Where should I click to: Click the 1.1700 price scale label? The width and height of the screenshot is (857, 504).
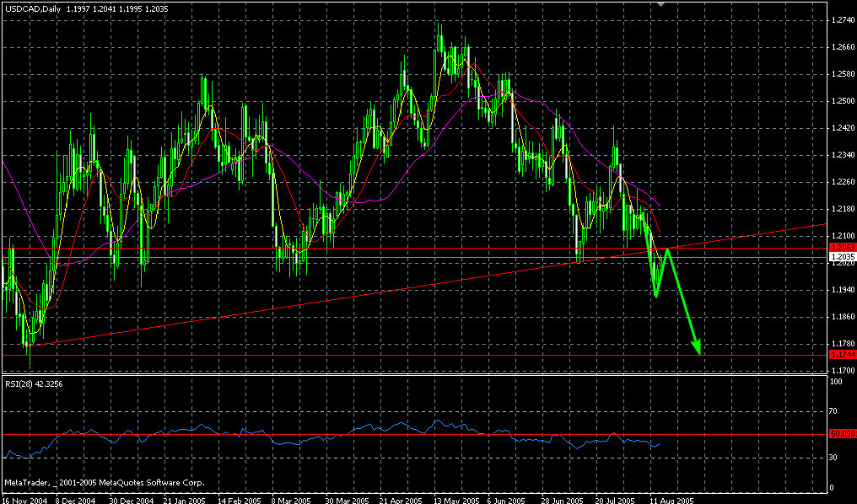[x=843, y=370]
